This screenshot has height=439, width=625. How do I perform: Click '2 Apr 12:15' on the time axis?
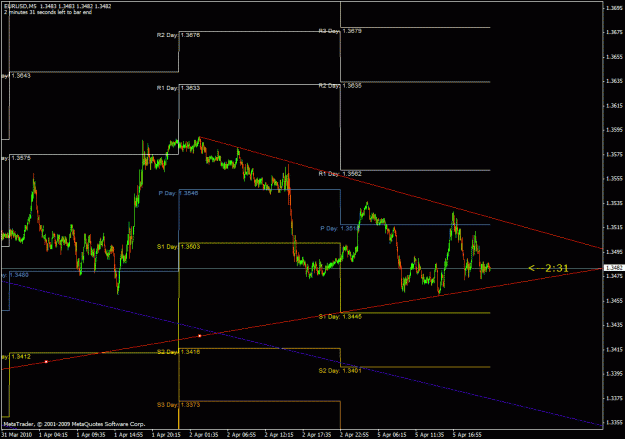point(279,435)
